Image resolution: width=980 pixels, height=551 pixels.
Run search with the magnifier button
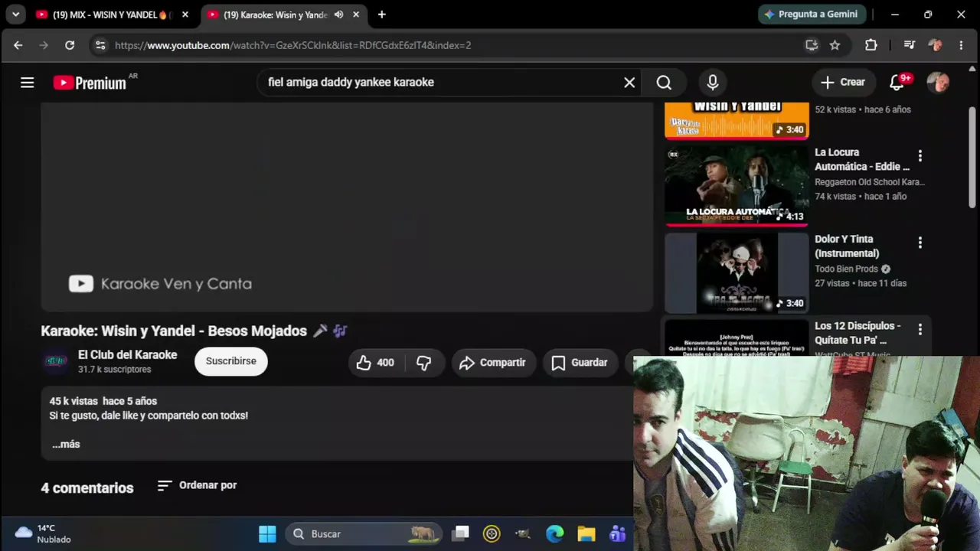(664, 83)
